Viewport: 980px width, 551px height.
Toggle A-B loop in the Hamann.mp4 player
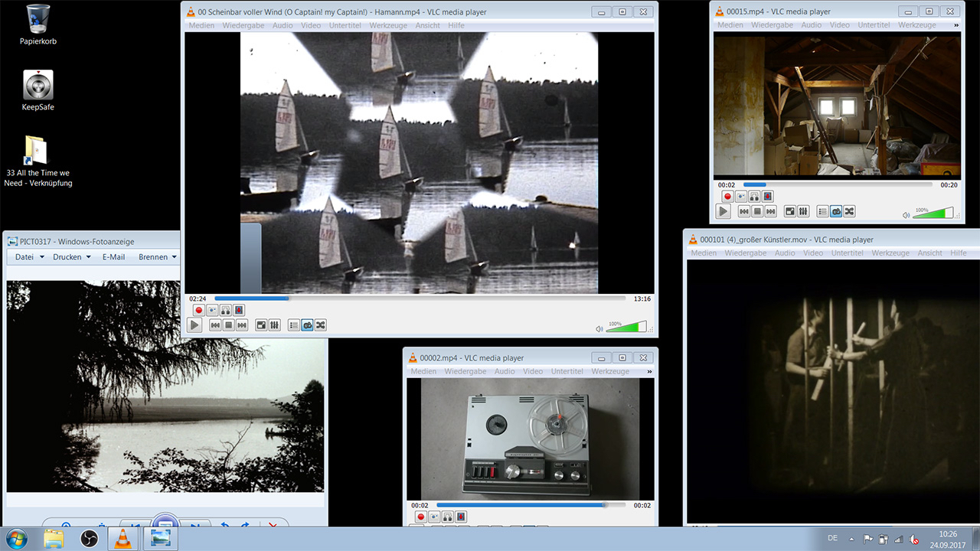(x=226, y=310)
